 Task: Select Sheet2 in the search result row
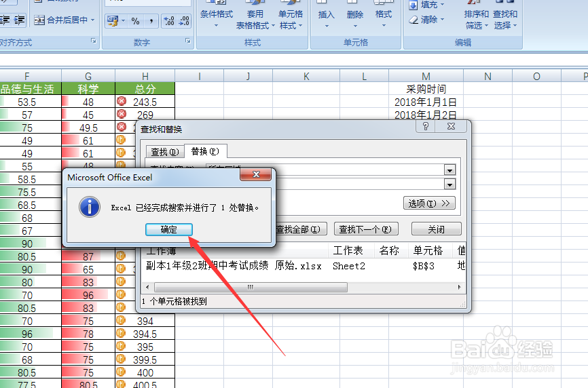point(349,267)
